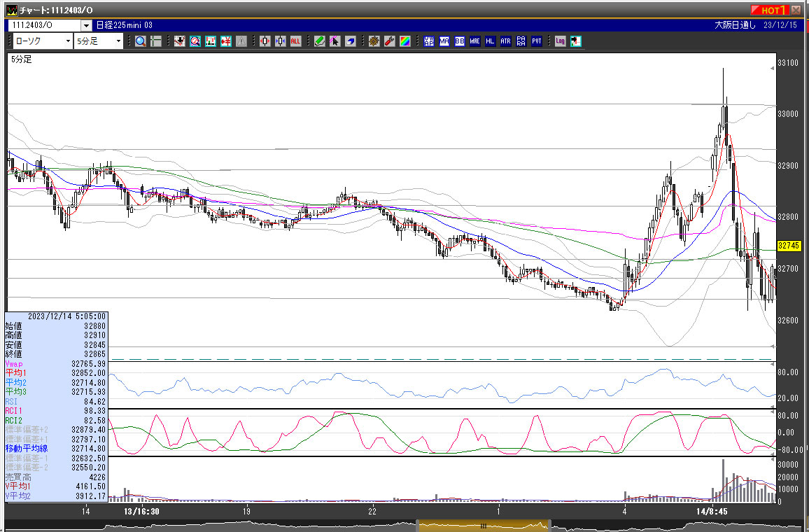
Task: Click the 13/16:30 time axis label
Action: pyautogui.click(x=141, y=512)
